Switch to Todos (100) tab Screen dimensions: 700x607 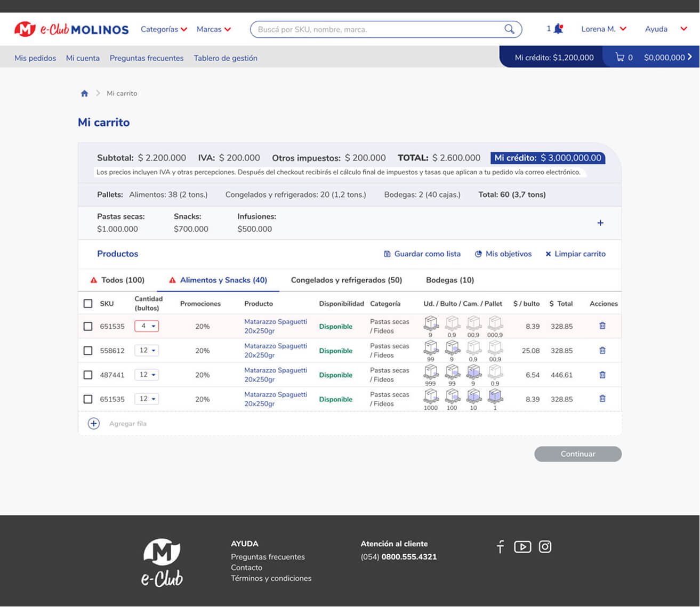117,280
